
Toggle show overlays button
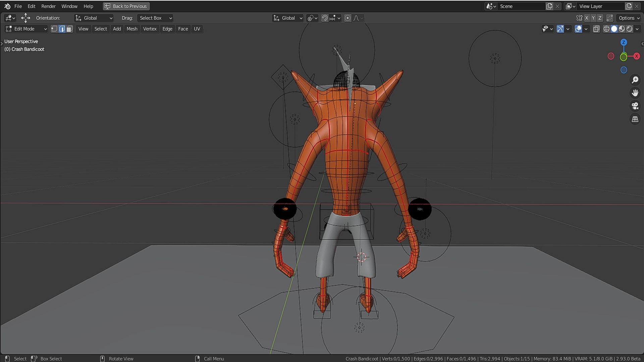[578, 29]
